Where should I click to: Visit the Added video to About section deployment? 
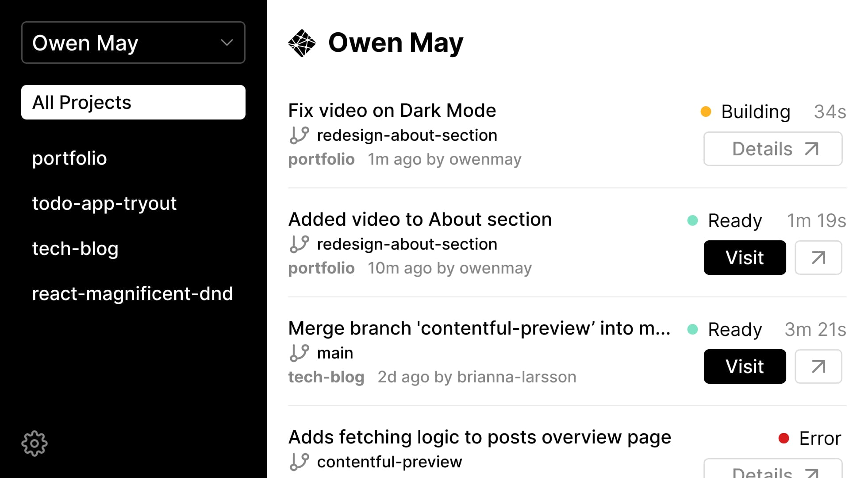coord(745,257)
